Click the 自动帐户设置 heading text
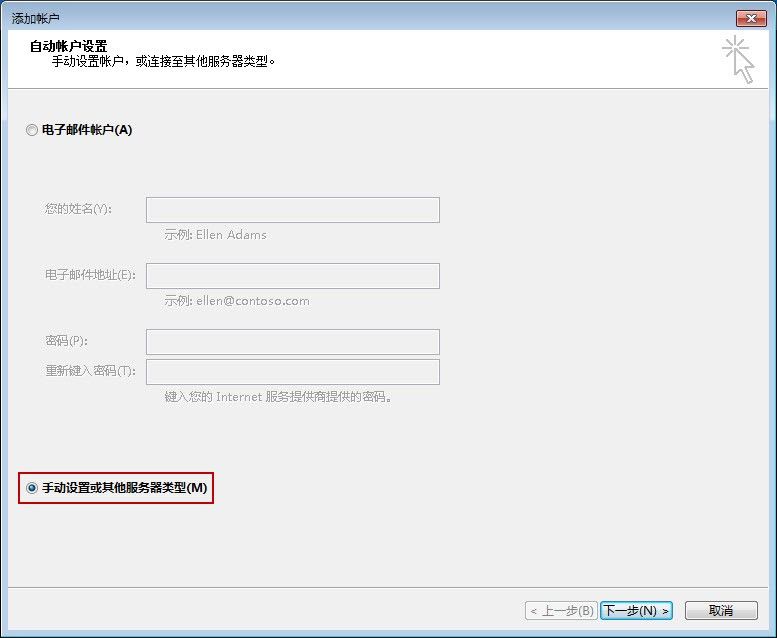This screenshot has width=777, height=638. pos(68,47)
